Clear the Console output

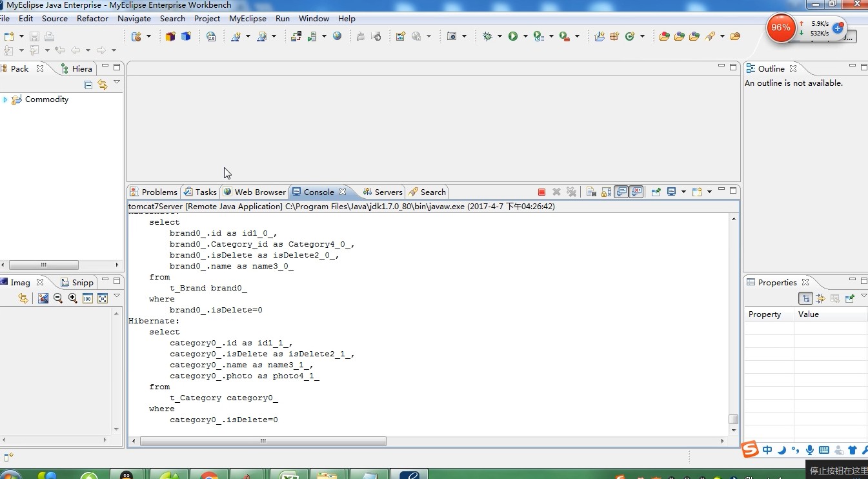pos(590,192)
